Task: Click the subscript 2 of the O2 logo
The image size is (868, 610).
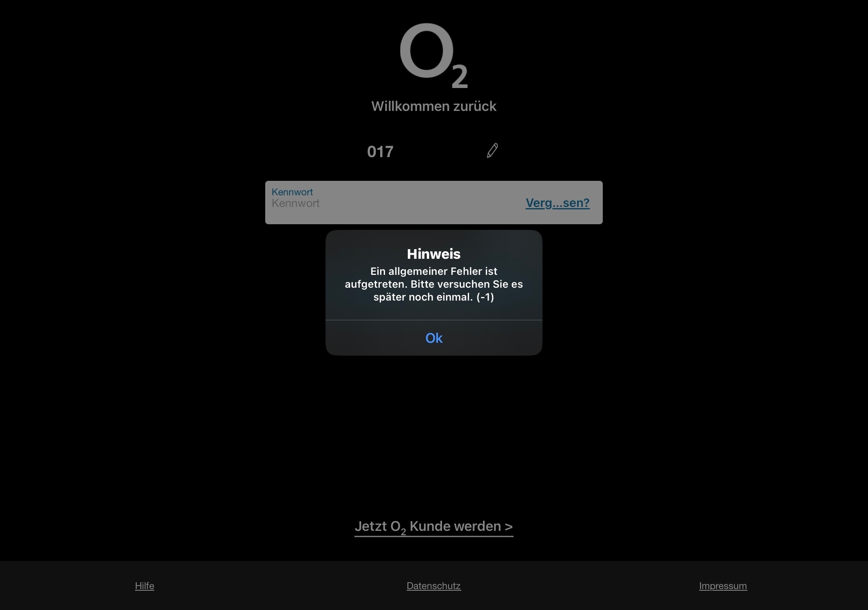Action: click(460, 76)
